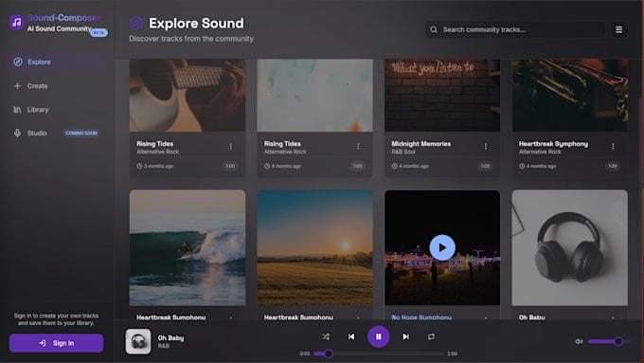The image size is (644, 363).
Task: Toggle repeat in the player bar
Action: click(x=431, y=336)
